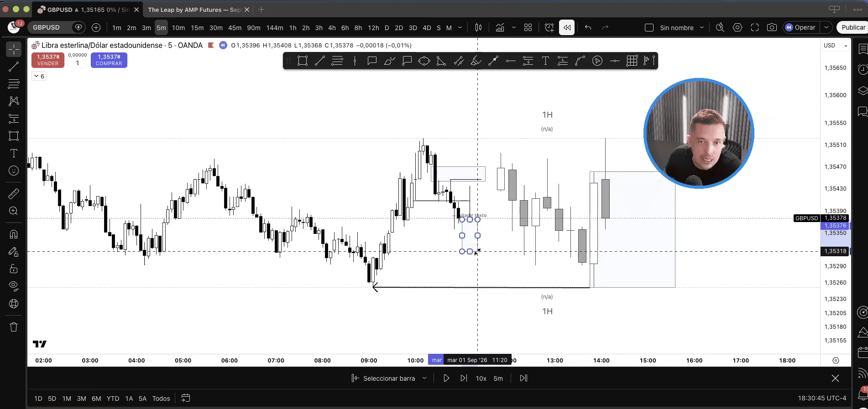Select the ruler measure tool
Screen dimensions: 868x409
(x=14, y=194)
